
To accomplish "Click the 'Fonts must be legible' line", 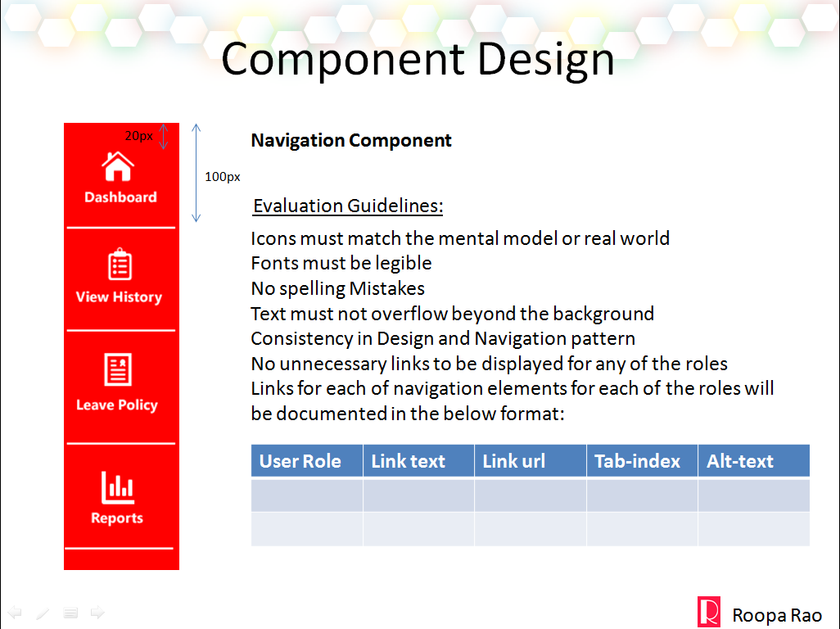I will [341, 263].
